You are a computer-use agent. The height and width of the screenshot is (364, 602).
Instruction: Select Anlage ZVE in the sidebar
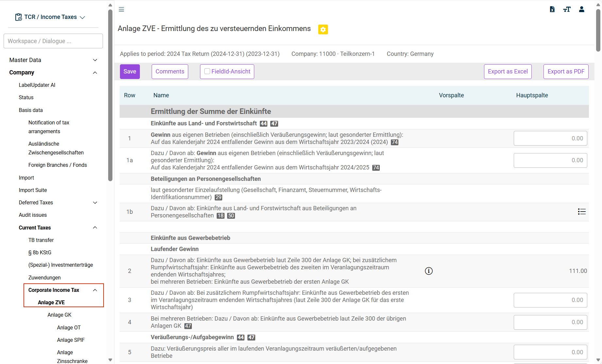click(51, 302)
